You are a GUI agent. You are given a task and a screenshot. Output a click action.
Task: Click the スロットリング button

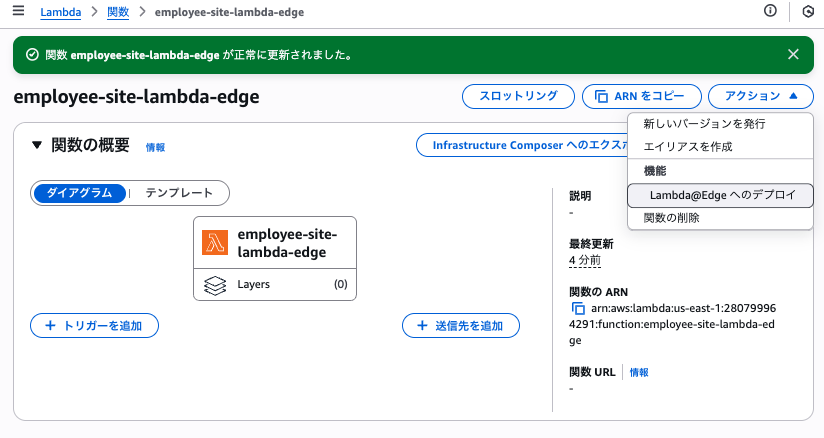pos(518,96)
